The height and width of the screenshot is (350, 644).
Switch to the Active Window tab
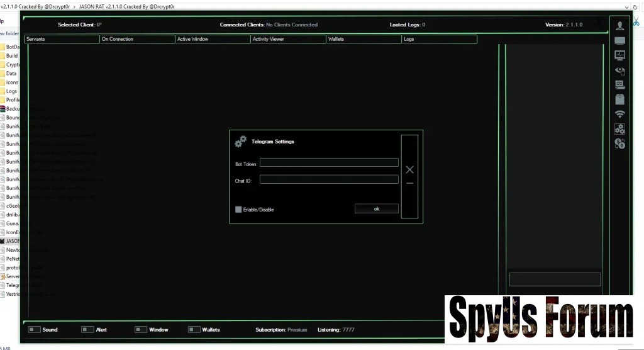tap(213, 39)
